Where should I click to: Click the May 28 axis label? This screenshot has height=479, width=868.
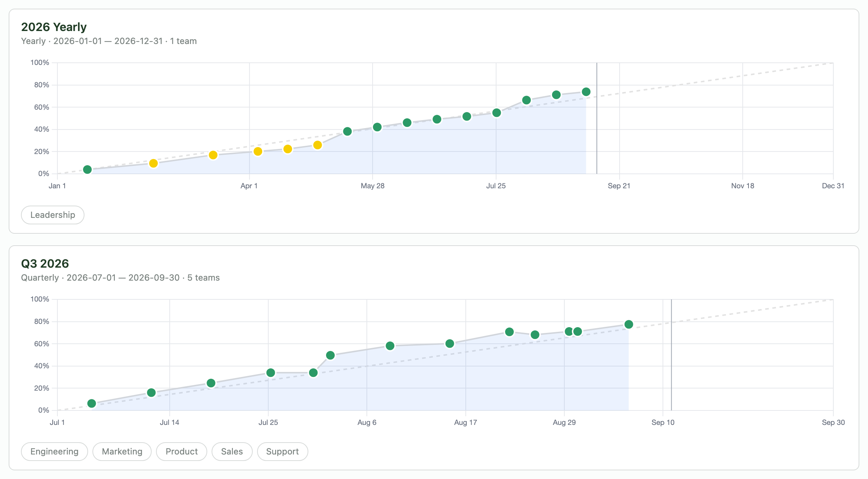point(373,186)
